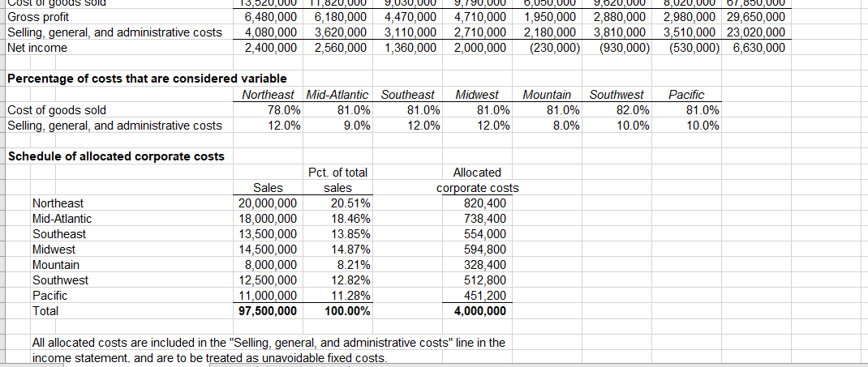Select the Northeast row label in schedule

coord(58,203)
